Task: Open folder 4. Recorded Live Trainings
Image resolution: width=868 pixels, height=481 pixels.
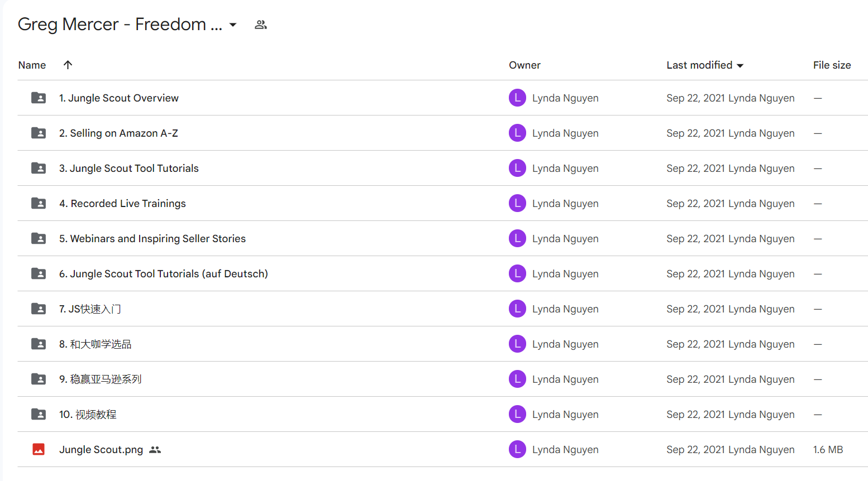Action: [122, 204]
